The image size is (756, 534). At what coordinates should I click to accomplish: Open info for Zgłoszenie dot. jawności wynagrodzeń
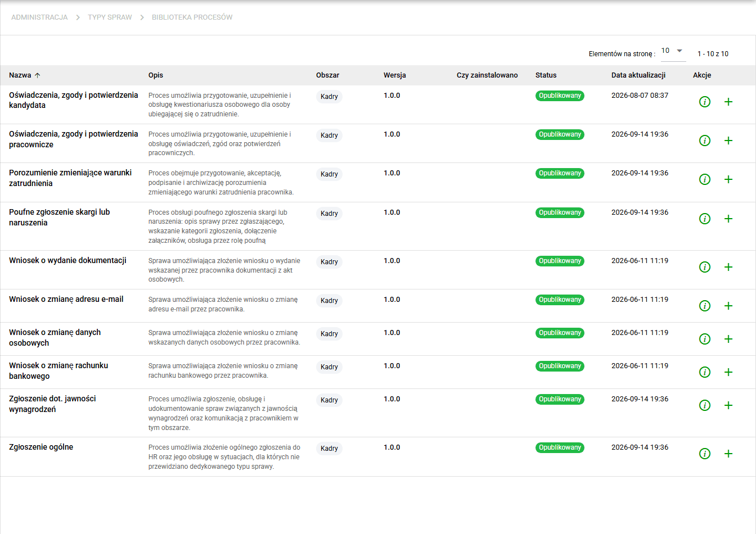pos(704,405)
